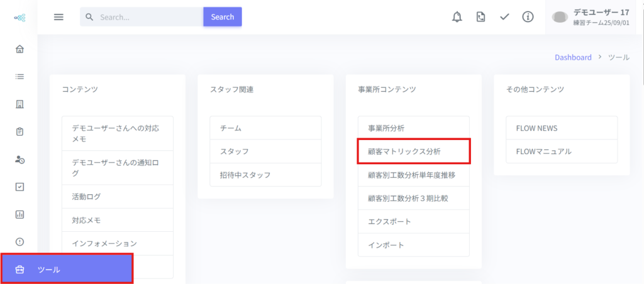Toggle the hamburger menu button
The height and width of the screenshot is (284, 644).
point(58,17)
